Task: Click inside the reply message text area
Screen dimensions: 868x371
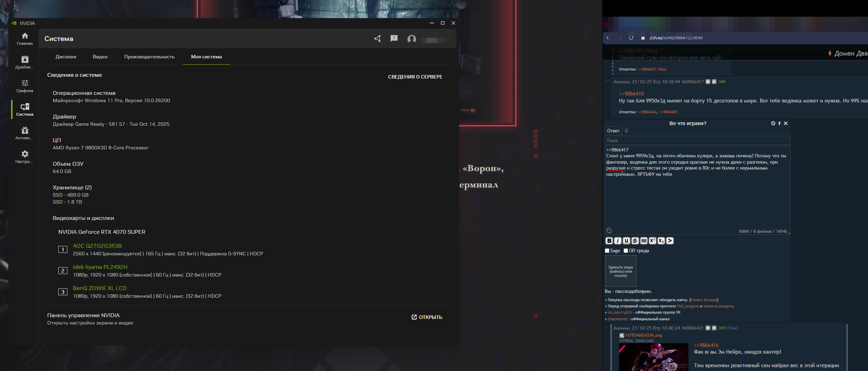Action: (x=698, y=190)
